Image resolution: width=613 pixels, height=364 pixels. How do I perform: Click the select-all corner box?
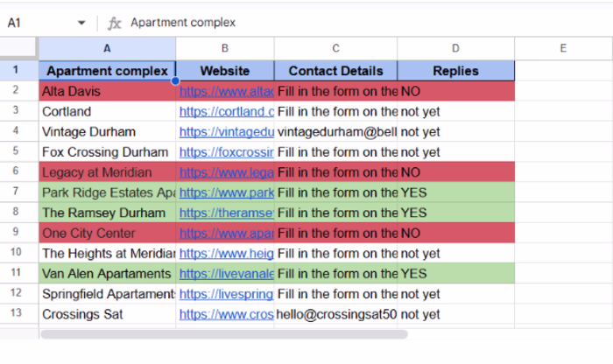(x=19, y=48)
